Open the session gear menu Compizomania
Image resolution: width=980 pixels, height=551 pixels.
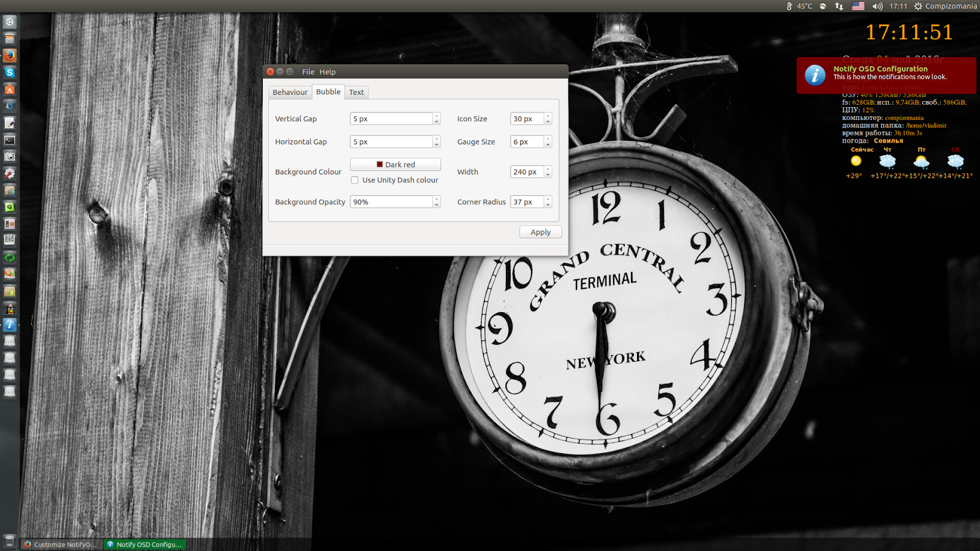click(945, 6)
